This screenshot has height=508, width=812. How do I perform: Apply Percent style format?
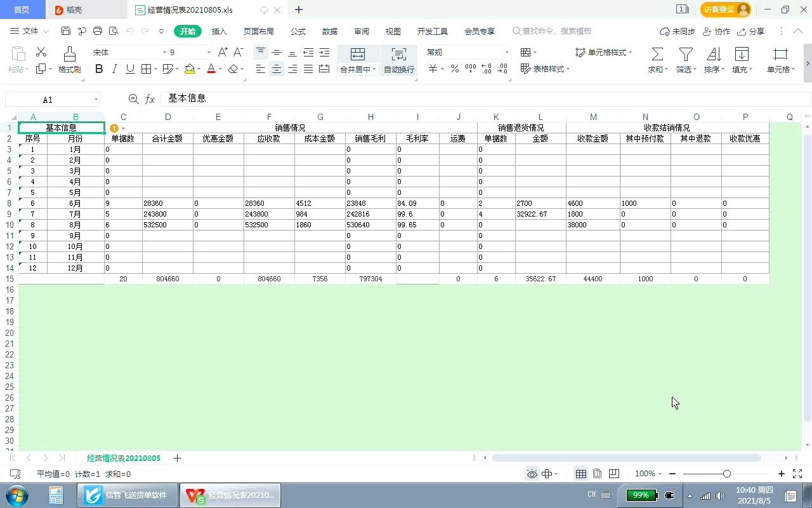(455, 69)
